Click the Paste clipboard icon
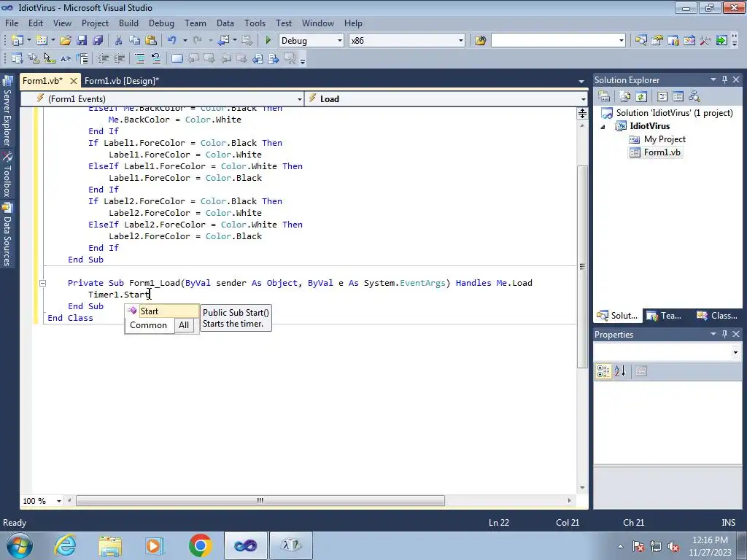Image resolution: width=747 pixels, height=560 pixels. coord(151,41)
